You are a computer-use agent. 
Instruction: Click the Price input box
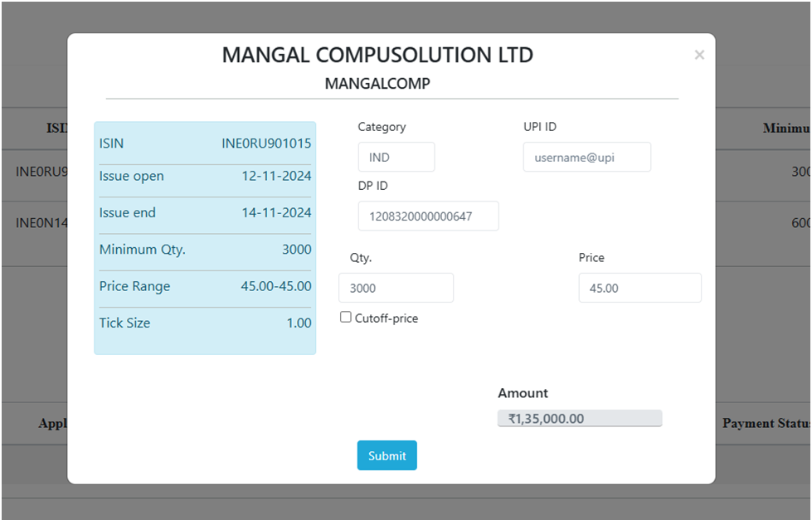[640, 288]
